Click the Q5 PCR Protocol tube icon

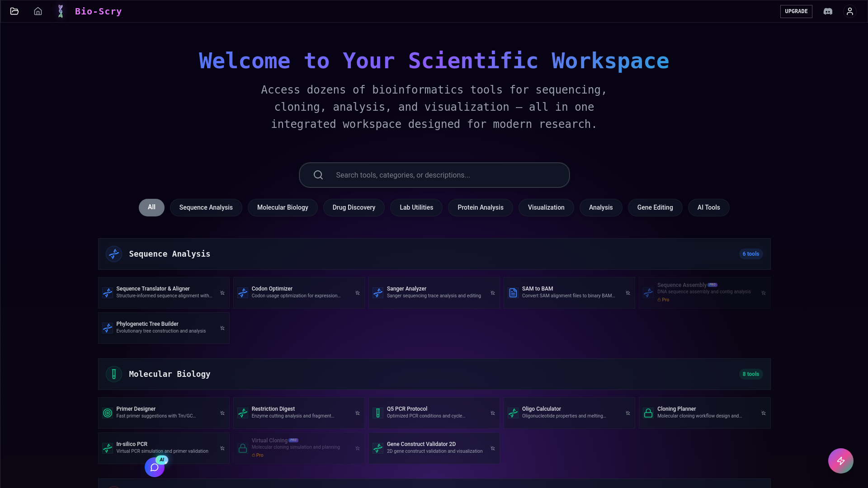coord(378,413)
